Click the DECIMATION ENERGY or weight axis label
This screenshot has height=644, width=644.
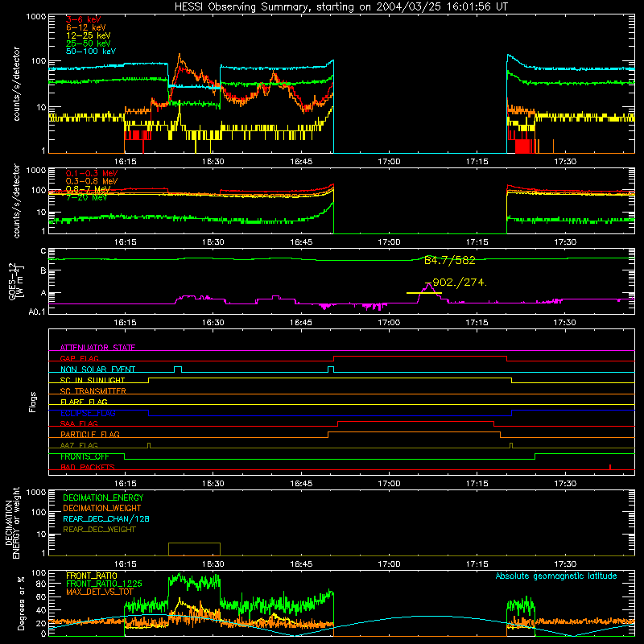pos(12,522)
